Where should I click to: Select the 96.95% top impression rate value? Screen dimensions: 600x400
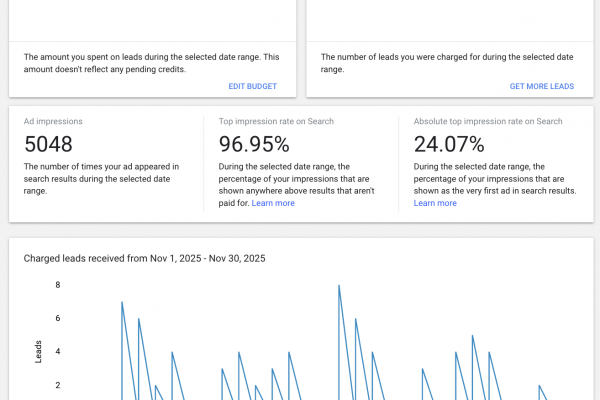[x=254, y=144]
